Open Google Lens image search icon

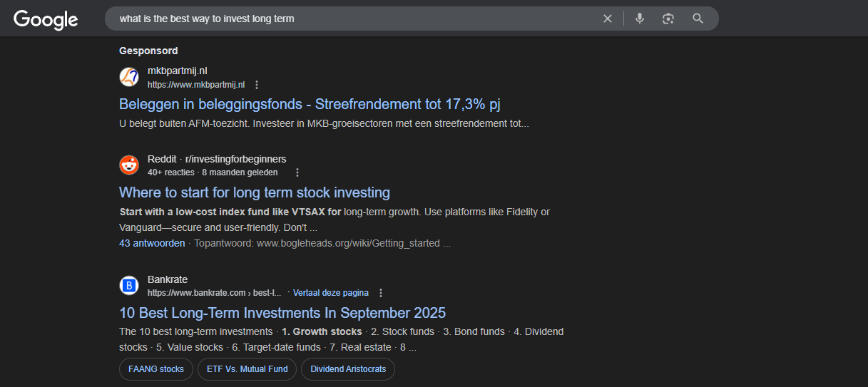[x=668, y=19]
